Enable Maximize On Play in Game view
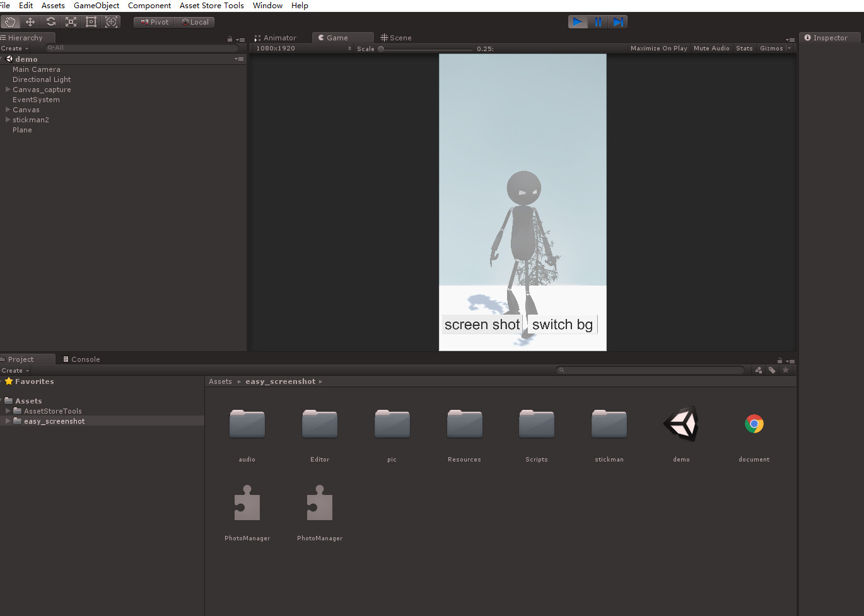The width and height of the screenshot is (864, 616). tap(658, 48)
